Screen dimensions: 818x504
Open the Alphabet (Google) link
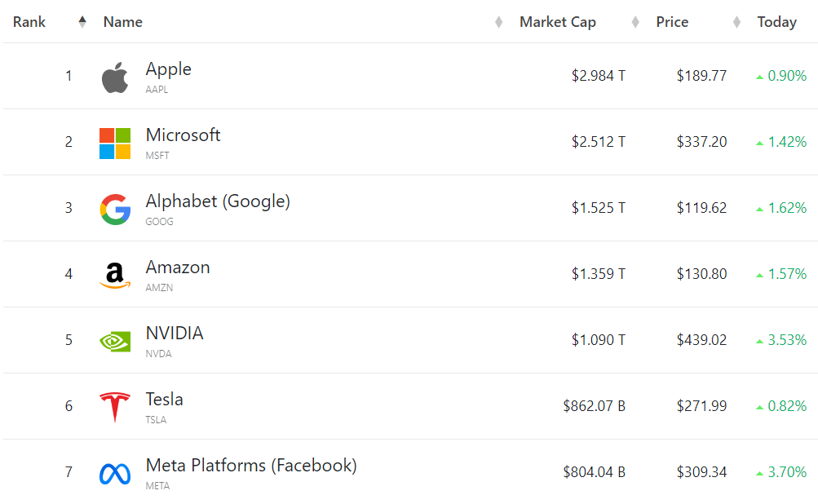pyautogui.click(x=218, y=201)
